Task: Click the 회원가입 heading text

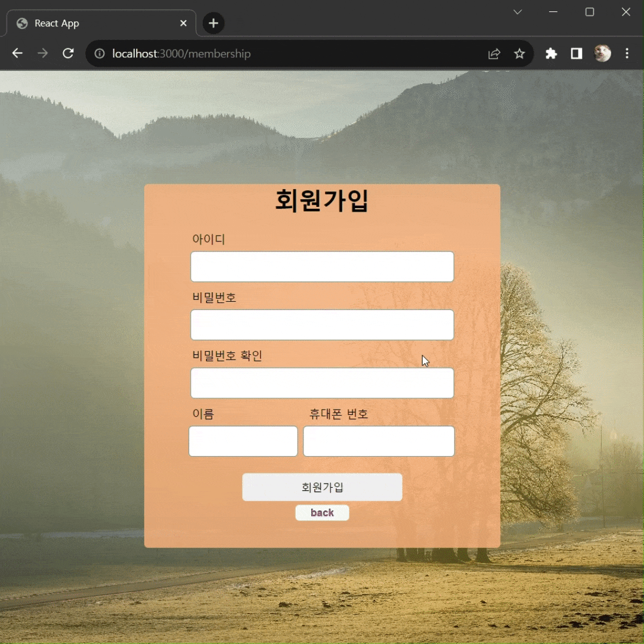Action: click(322, 200)
